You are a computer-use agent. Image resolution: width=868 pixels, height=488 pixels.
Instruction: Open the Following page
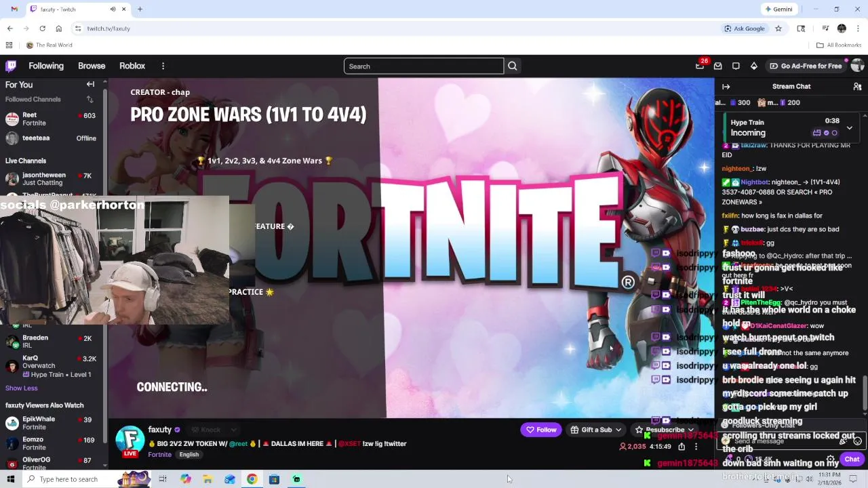pyautogui.click(x=46, y=66)
